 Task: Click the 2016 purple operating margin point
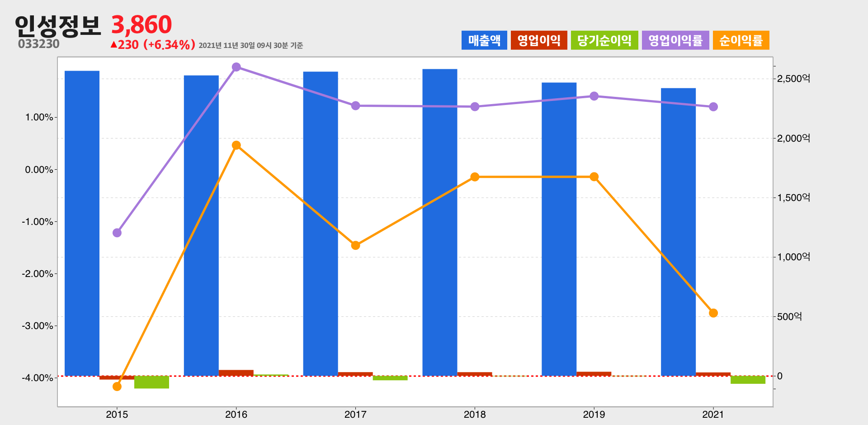click(x=236, y=67)
